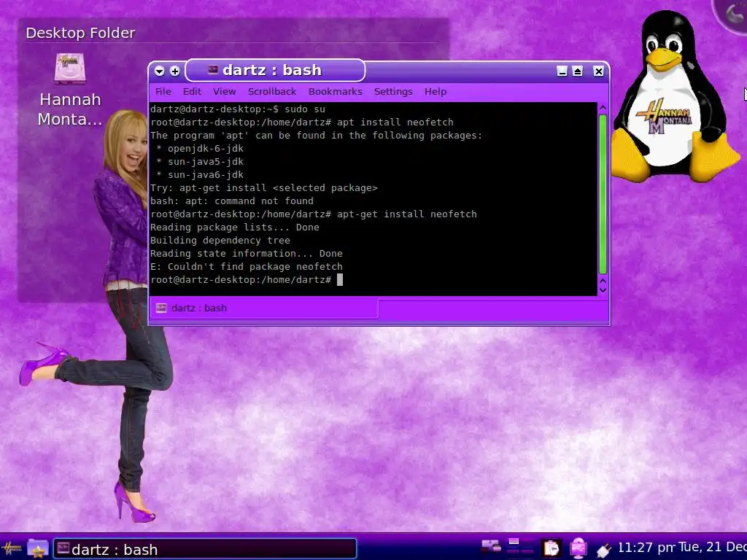Click the 'E: Couldn't find package neofetch' line
Screen dimensions: 747x560
tap(247, 267)
